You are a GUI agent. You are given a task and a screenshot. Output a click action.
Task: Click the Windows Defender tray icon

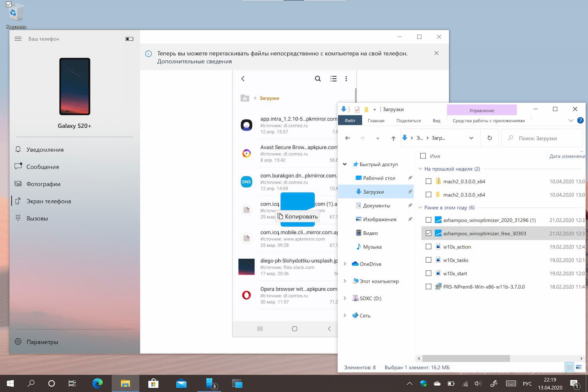coord(423,383)
